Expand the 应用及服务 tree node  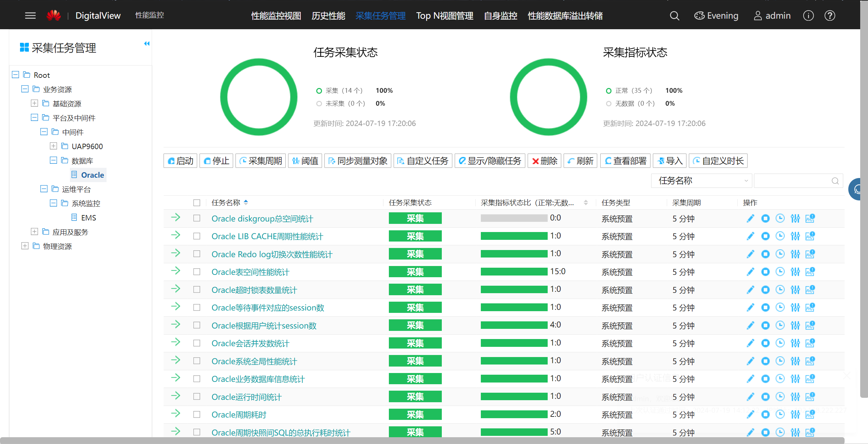point(34,231)
